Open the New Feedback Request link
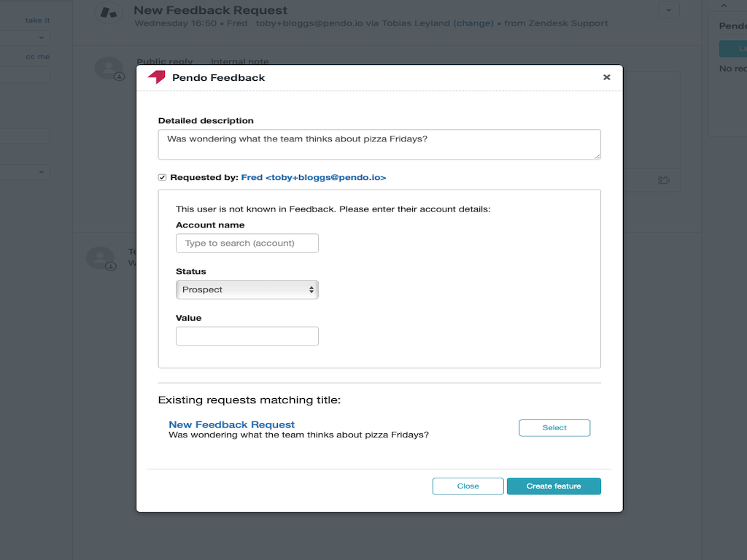 pos(232,424)
